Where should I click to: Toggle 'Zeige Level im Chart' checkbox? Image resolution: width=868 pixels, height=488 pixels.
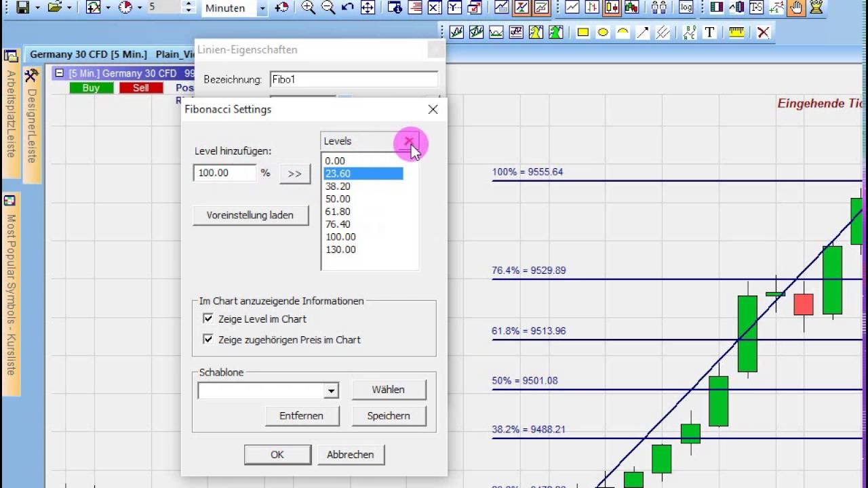[x=208, y=319]
